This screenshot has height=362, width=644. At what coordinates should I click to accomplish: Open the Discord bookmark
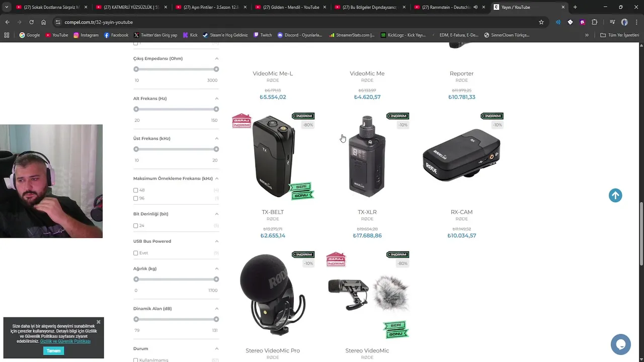(x=300, y=35)
